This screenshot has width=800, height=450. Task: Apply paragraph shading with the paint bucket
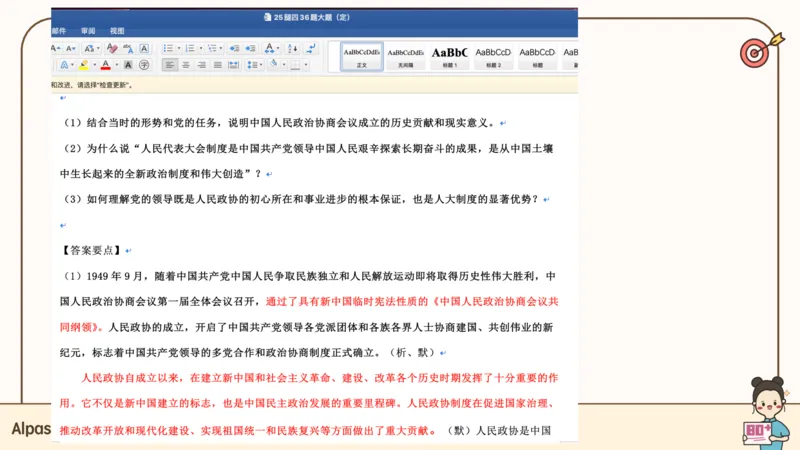point(273,64)
